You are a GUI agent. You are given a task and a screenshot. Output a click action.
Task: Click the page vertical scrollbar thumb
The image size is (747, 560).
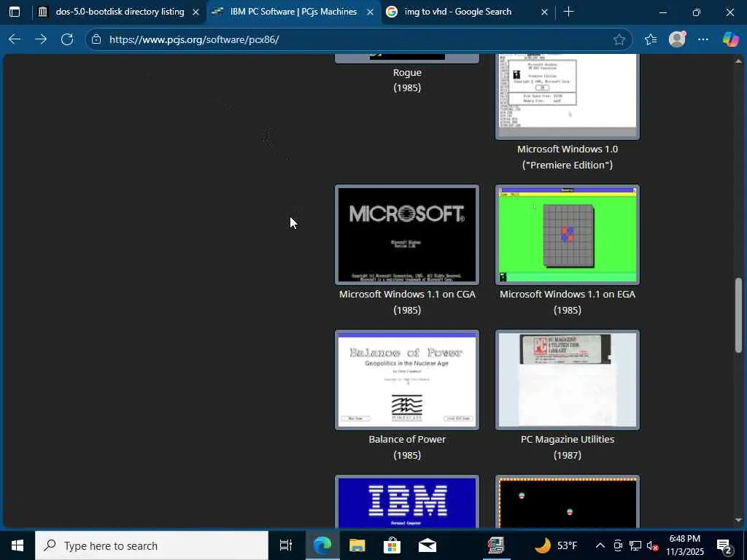[x=739, y=315]
